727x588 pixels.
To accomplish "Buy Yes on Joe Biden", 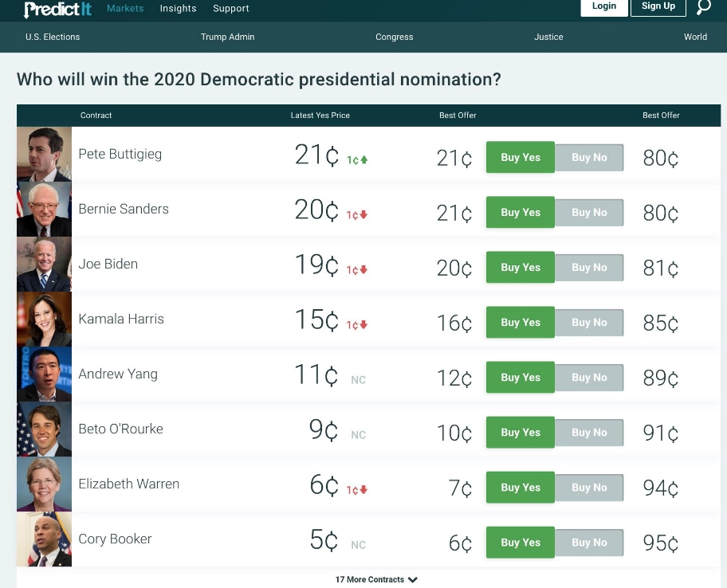I will pos(521,268).
